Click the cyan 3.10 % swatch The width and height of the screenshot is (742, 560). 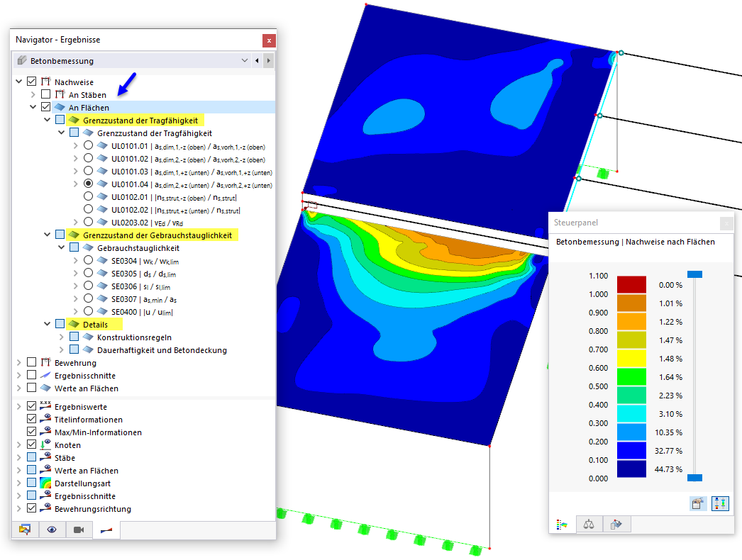point(631,413)
